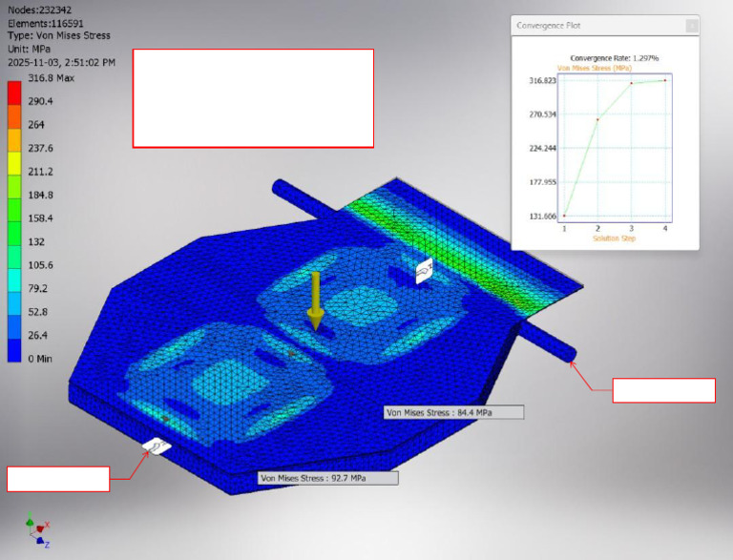Click the downward yellow load arrow
Image resolution: width=733 pixels, height=560 pixels.
pos(316,301)
